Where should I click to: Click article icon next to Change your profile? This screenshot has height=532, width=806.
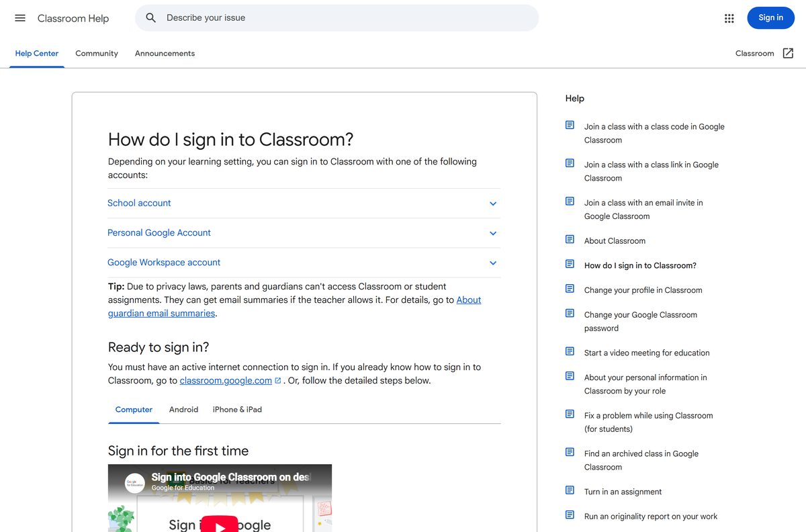pyautogui.click(x=570, y=289)
